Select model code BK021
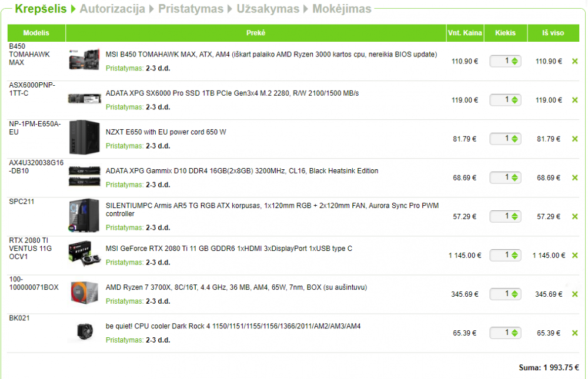 coord(19,318)
